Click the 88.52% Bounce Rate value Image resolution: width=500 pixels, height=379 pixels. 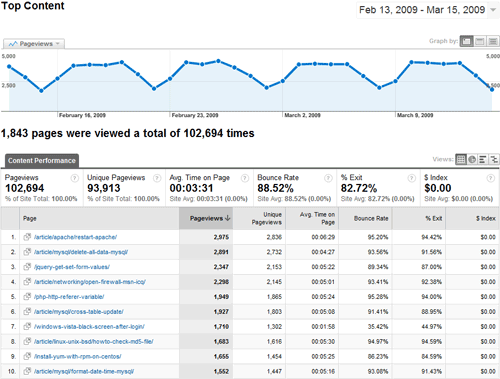tap(275, 188)
